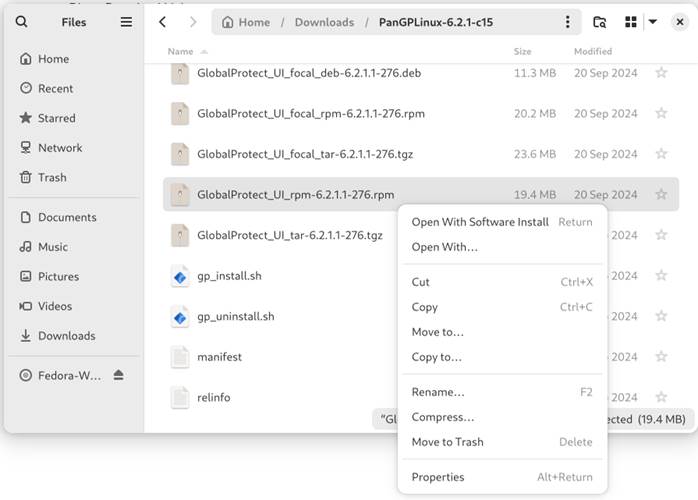Star the manifest file
Viewport: 698px width, 500px height.
click(x=661, y=356)
